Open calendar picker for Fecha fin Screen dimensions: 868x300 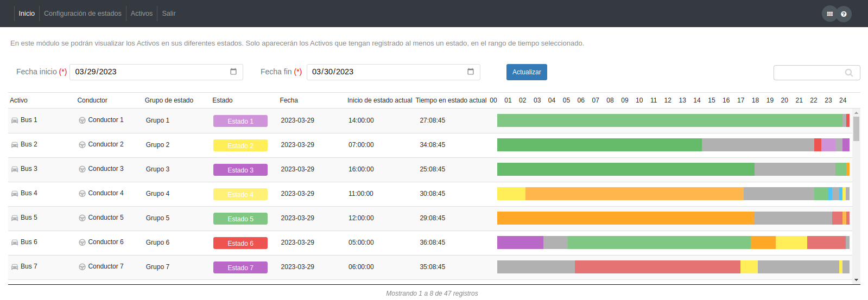(x=471, y=72)
